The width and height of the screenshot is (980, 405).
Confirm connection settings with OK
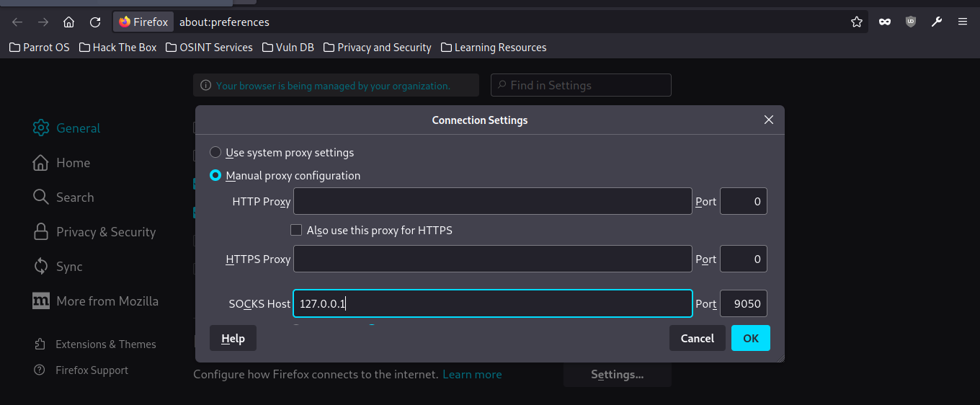tap(751, 339)
